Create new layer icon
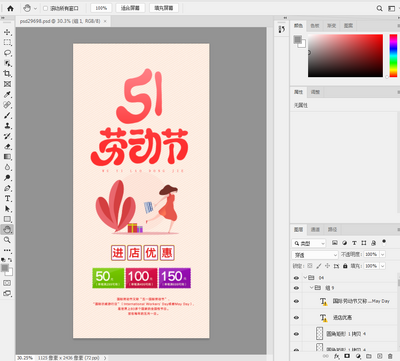The image size is (400, 361). click(379, 356)
